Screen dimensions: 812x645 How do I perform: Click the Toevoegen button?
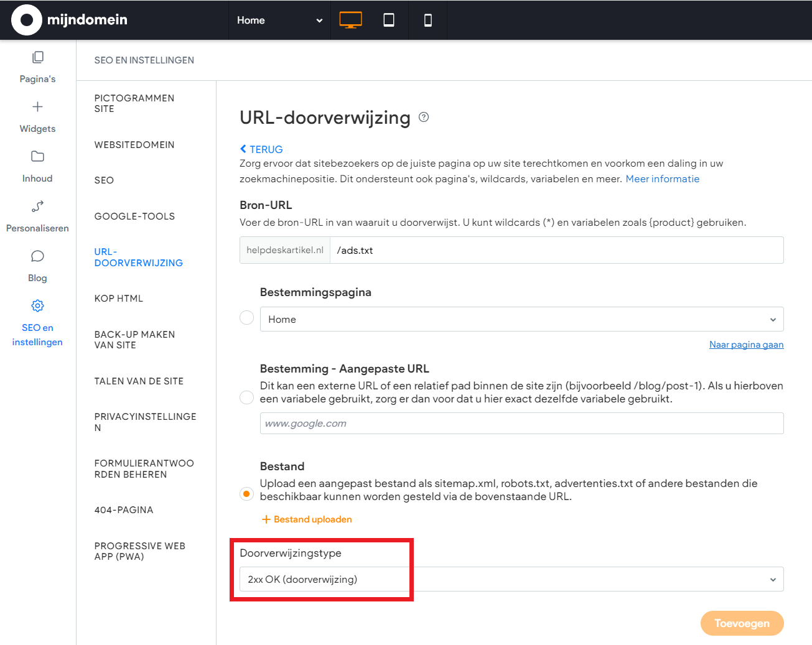pyautogui.click(x=742, y=623)
